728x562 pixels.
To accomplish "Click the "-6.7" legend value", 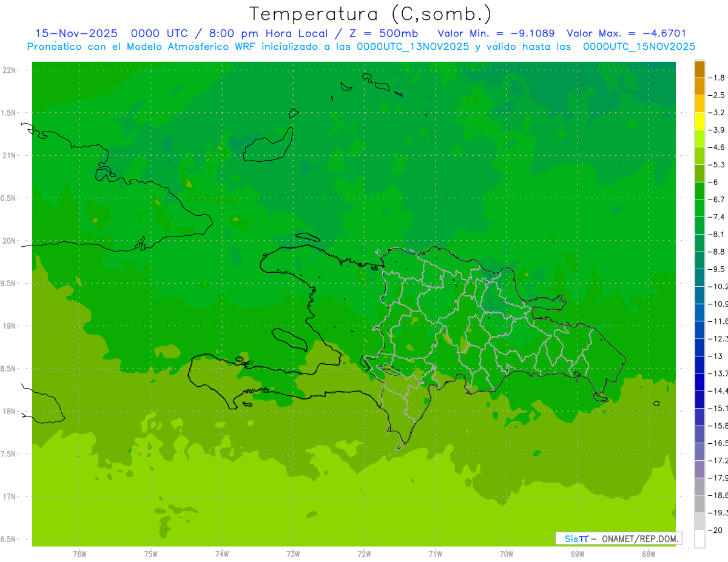I will pyautogui.click(x=717, y=199).
